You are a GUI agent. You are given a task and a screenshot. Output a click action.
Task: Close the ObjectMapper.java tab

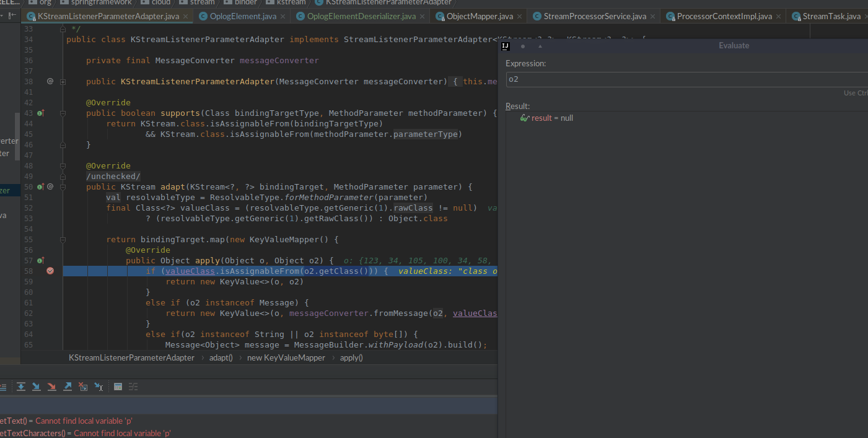tap(519, 17)
